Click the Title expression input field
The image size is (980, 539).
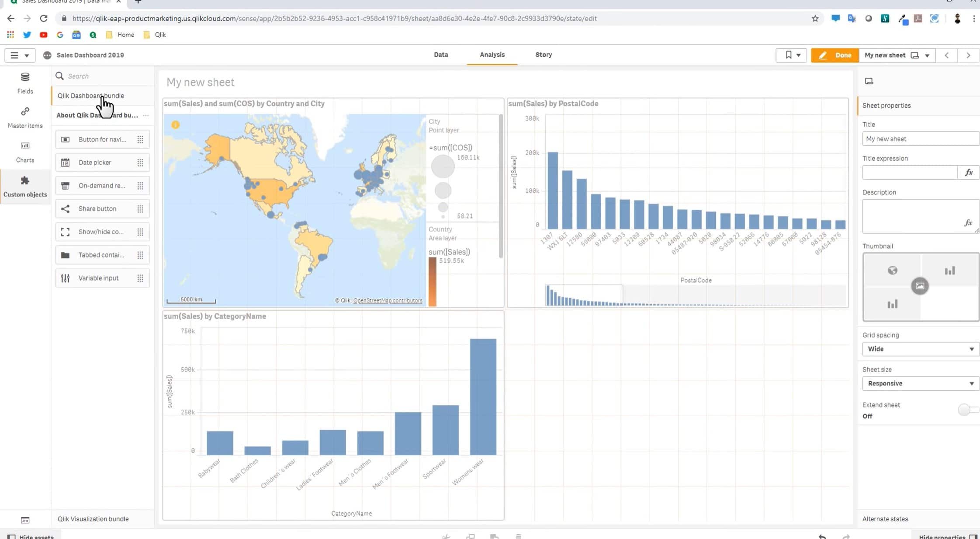[x=910, y=173]
